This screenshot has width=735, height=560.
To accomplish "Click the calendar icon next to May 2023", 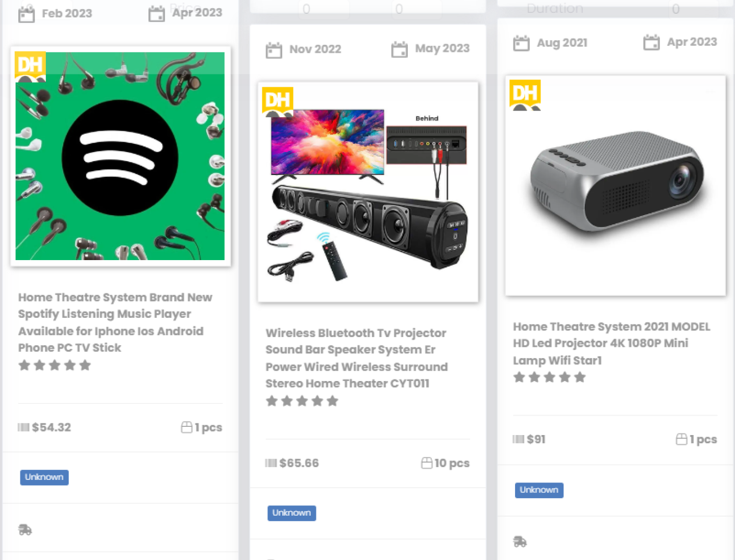I will [x=399, y=49].
